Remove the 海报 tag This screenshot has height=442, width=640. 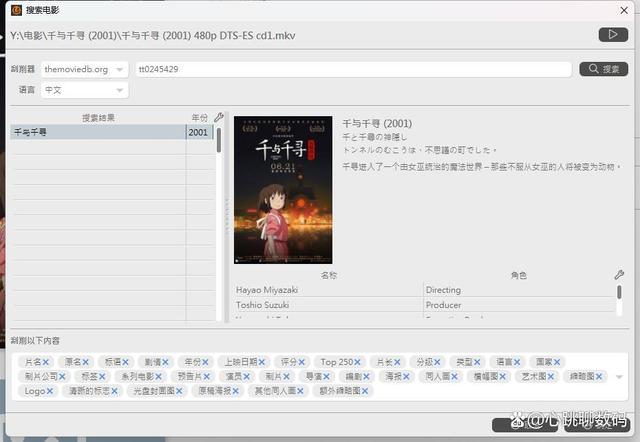(406, 377)
